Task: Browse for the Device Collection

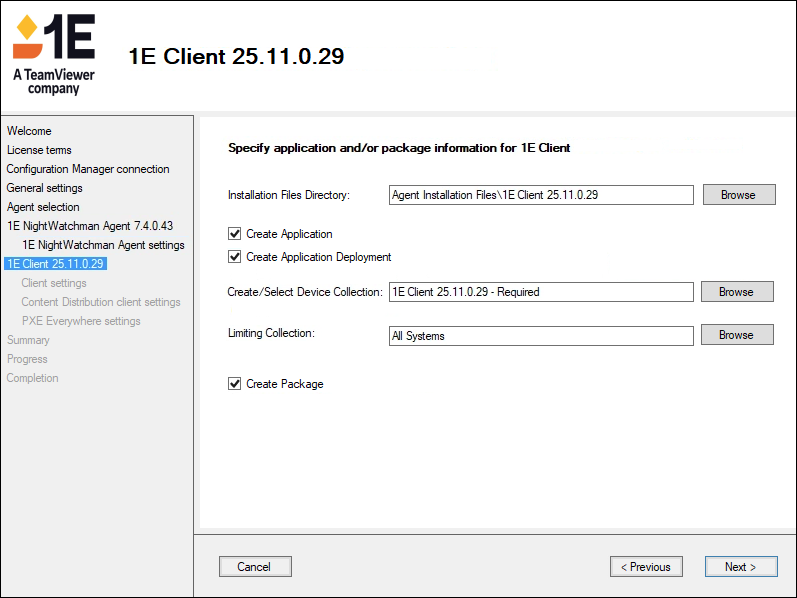Action: coord(736,292)
